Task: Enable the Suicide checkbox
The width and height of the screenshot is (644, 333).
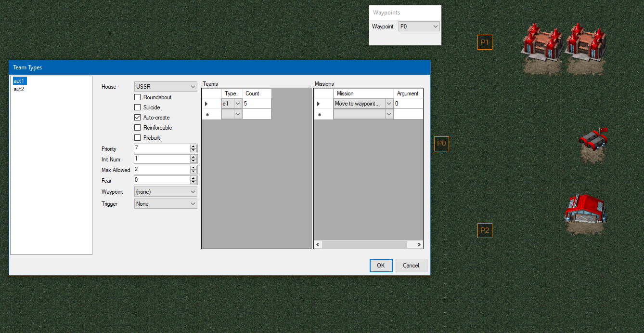Action: (137, 107)
